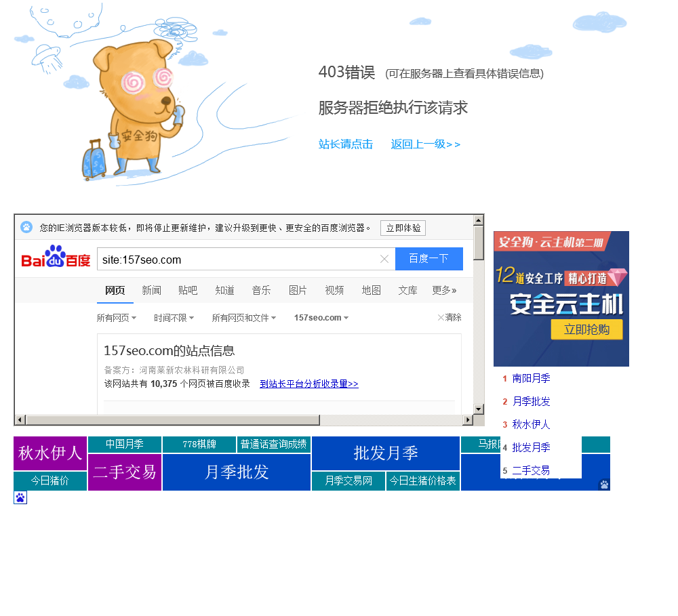The height and width of the screenshot is (616, 678).
Task: Open the 文库 tab
Action: click(x=407, y=291)
